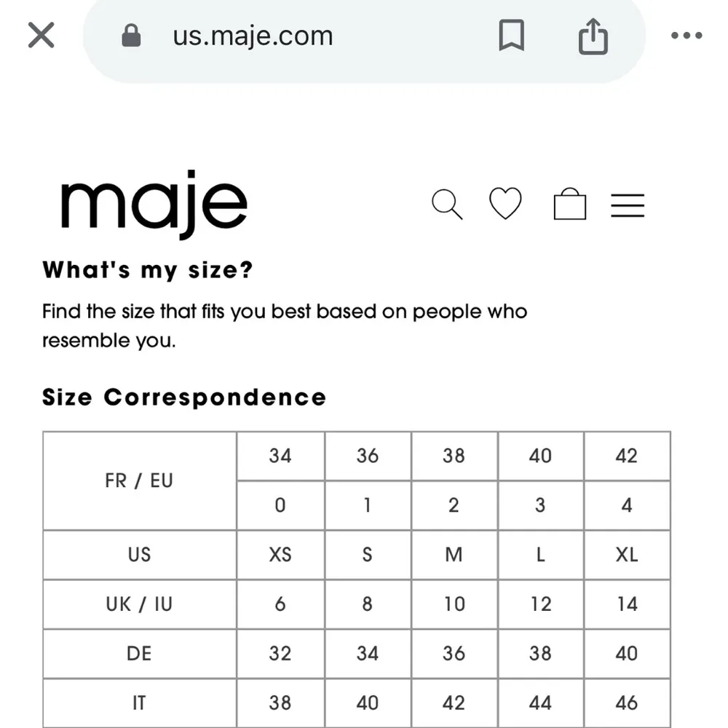Open the share sheet icon
Image resolution: width=728 pixels, height=728 pixels.
click(593, 36)
